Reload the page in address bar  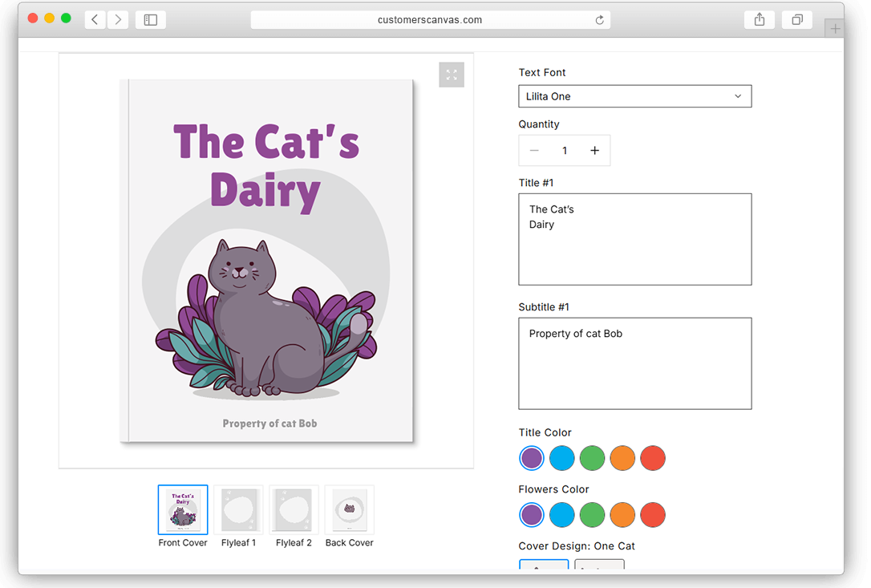tap(599, 20)
